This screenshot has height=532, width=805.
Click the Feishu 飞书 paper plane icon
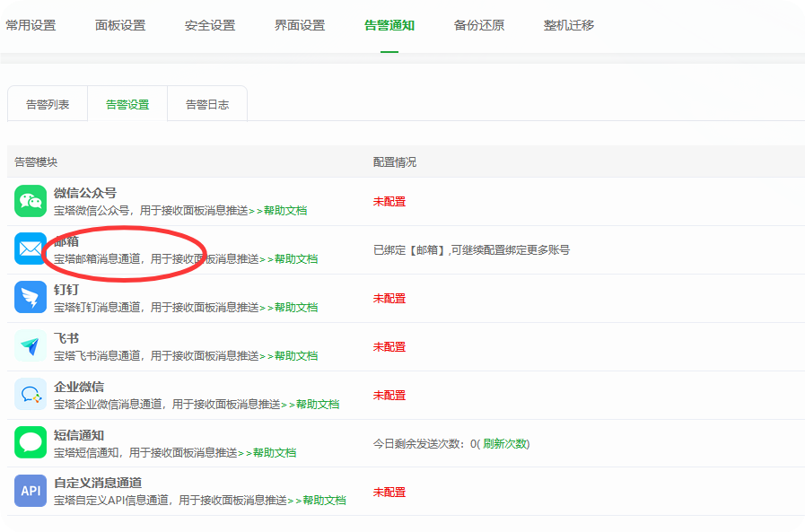click(31, 346)
